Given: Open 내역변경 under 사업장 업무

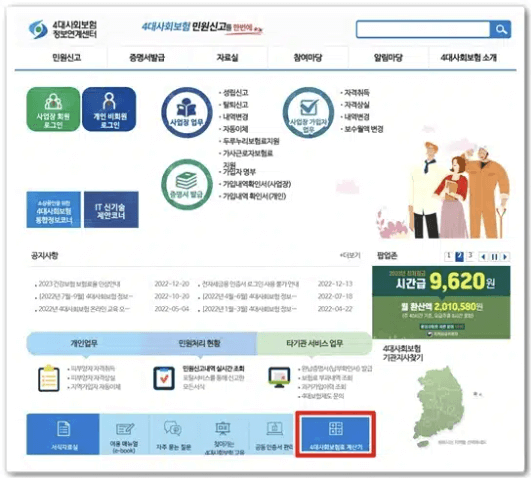Looking at the screenshot, I should 235,117.
